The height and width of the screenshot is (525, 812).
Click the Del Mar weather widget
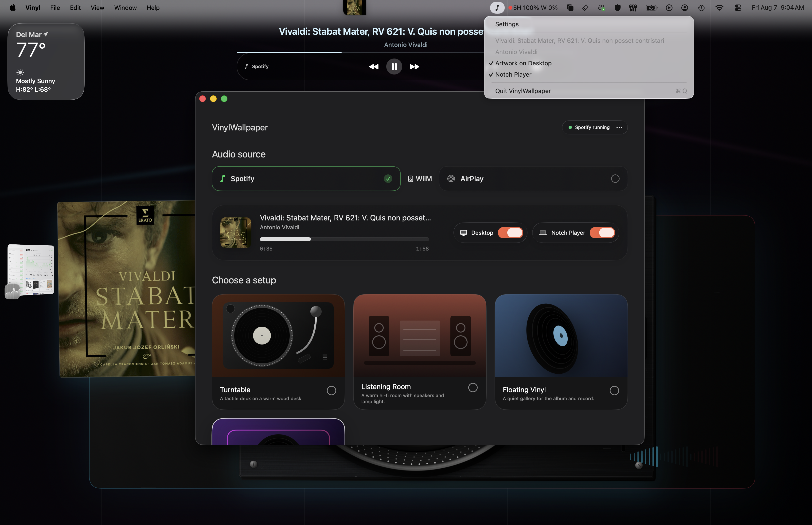46,62
